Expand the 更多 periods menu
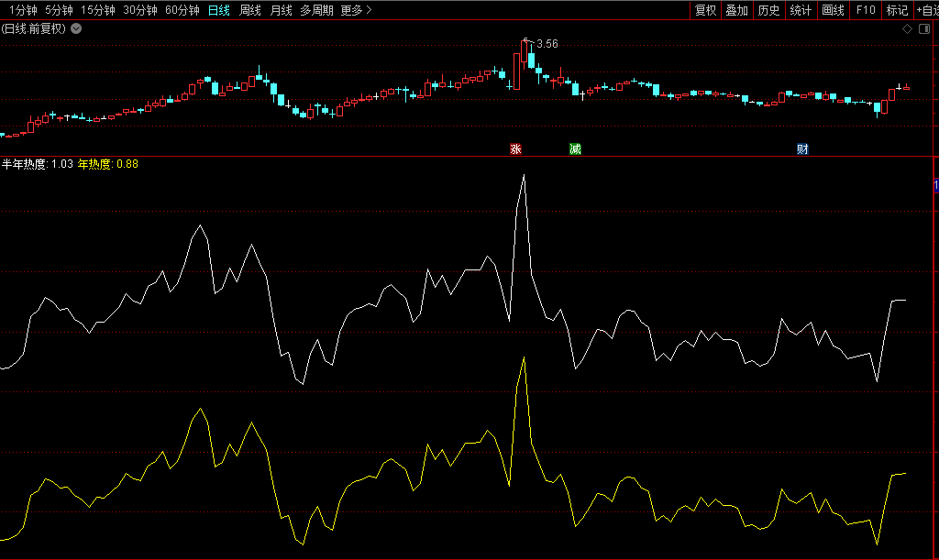Screen dimensions: 939x560 [356, 10]
